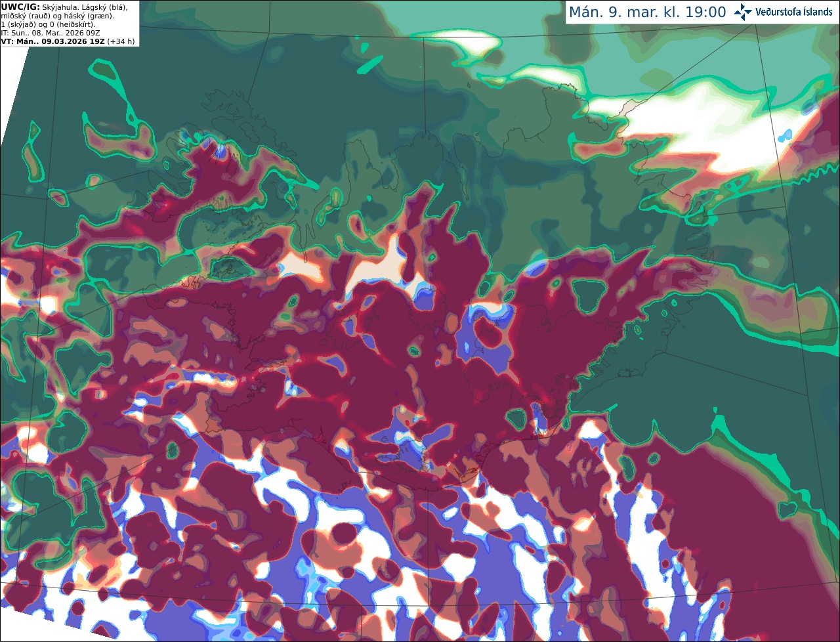This screenshot has height=642, width=840.
Task: Click the 'miðský (rauð) og háský (græn).' legend line
Action: (57, 16)
